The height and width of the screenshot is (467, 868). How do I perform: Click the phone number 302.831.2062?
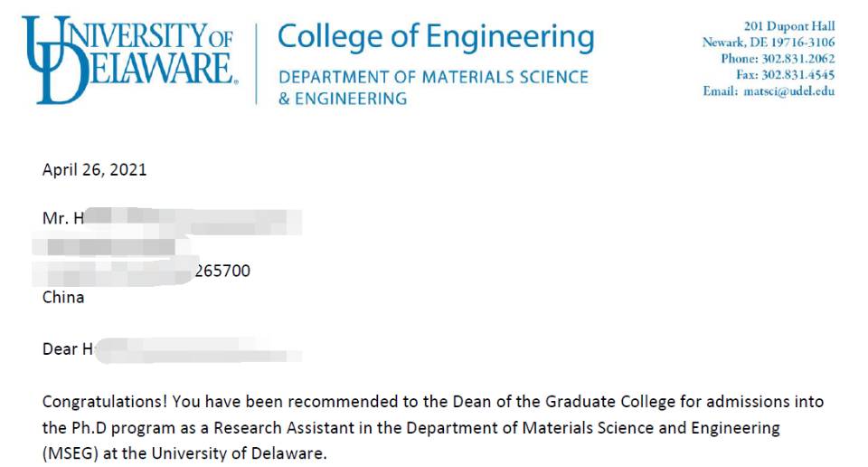pos(798,59)
